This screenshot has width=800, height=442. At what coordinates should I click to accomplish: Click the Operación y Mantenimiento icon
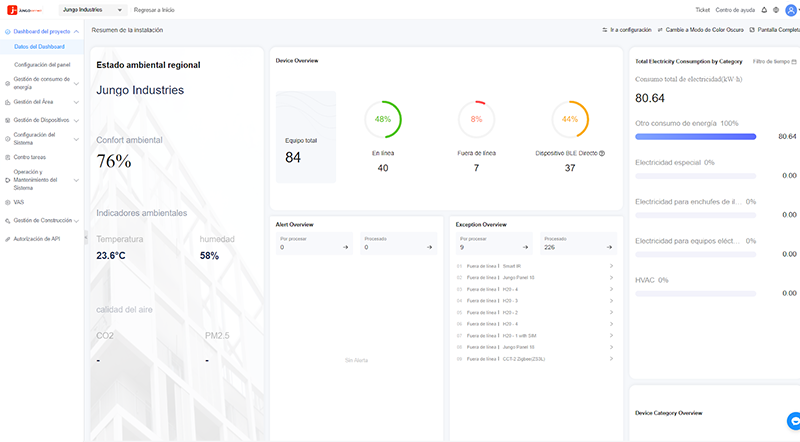click(x=7, y=180)
